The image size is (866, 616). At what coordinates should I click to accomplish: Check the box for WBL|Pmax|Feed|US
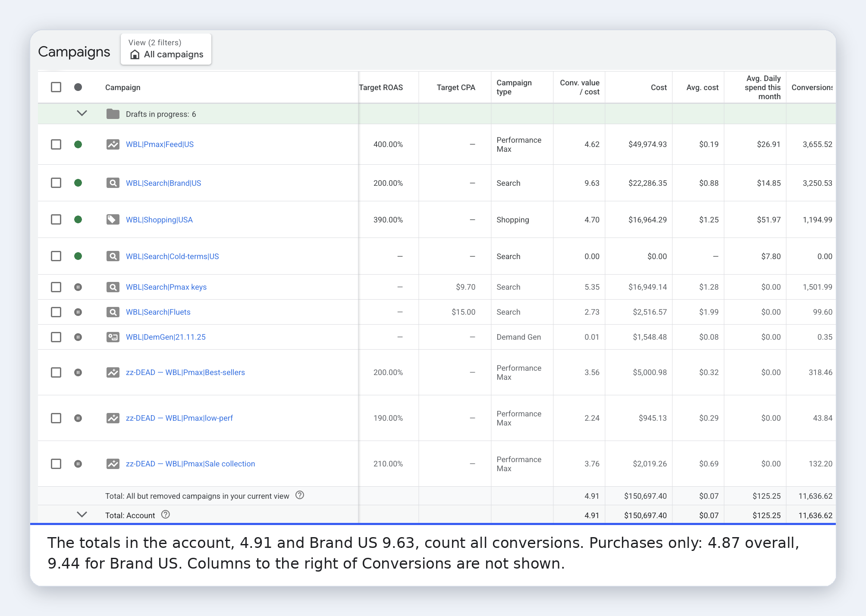(56, 144)
